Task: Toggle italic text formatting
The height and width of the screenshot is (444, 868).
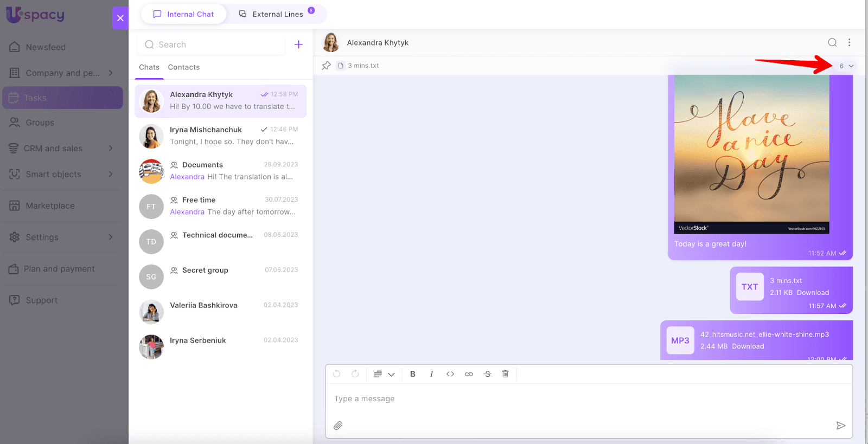Action: click(x=431, y=374)
